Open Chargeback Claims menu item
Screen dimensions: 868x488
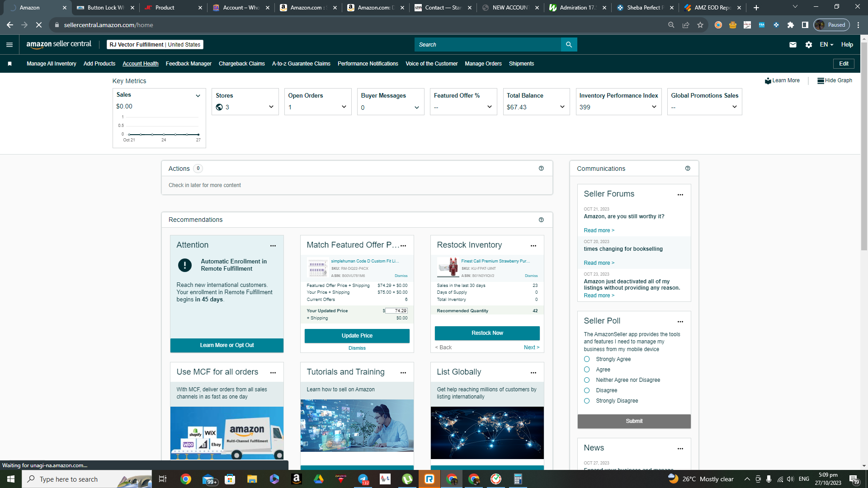point(242,64)
